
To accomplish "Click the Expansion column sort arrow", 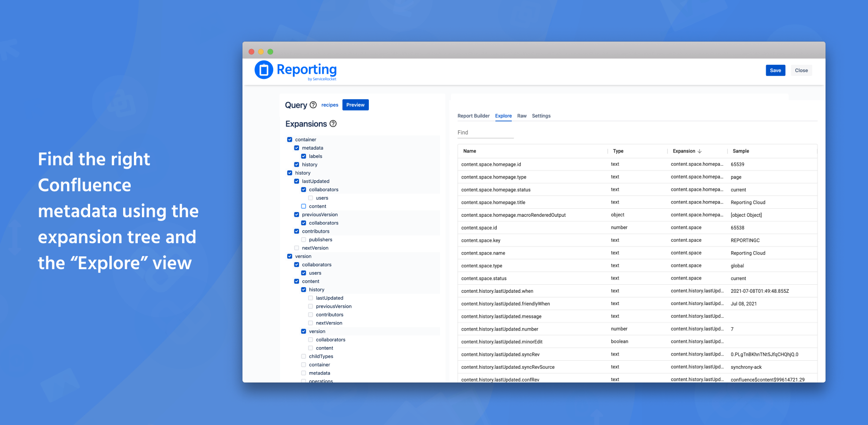I will click(x=700, y=151).
